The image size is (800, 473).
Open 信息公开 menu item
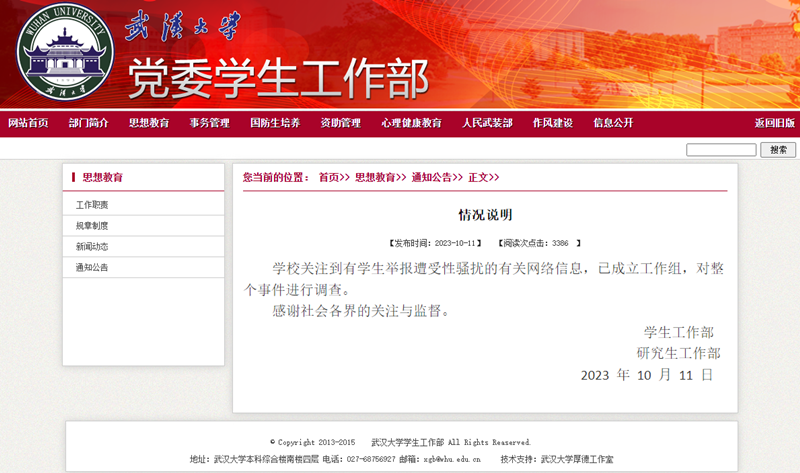click(x=613, y=123)
